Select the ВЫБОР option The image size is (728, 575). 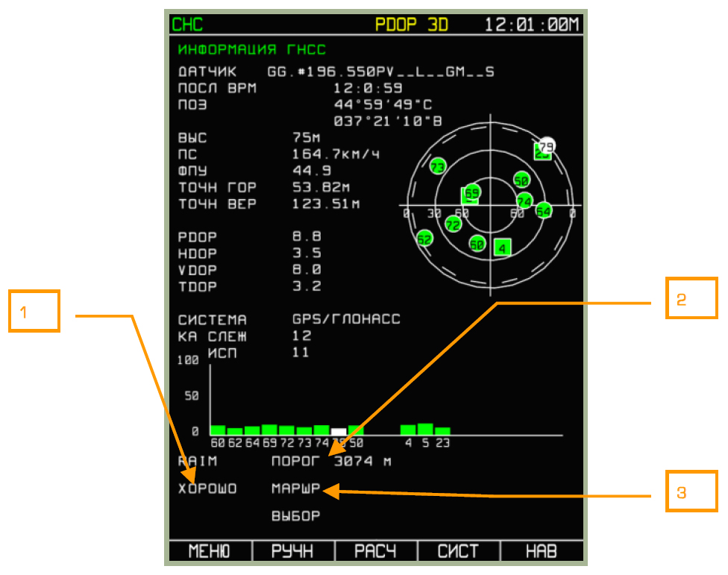coord(296,515)
